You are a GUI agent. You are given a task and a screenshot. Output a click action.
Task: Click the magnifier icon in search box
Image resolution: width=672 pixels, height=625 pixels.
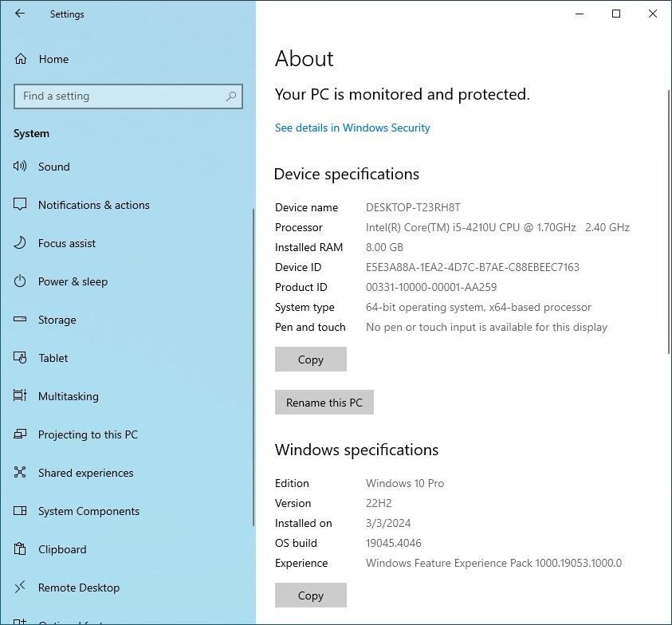pyautogui.click(x=231, y=96)
